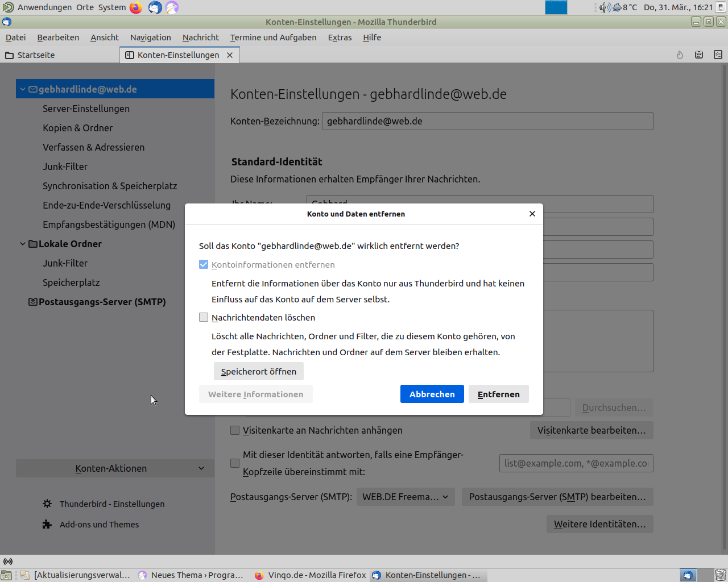Click Weitere Informationen in the dialog
The height and width of the screenshot is (582, 728).
(256, 394)
